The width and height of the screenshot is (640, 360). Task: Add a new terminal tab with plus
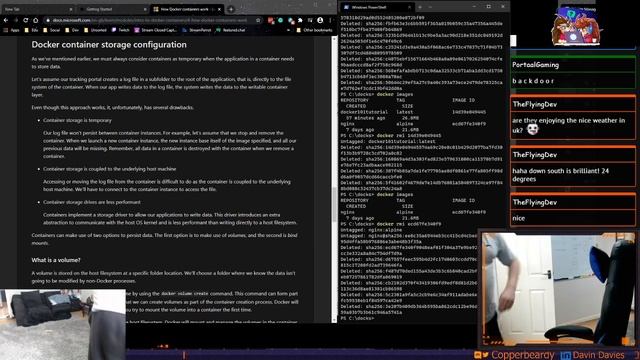coord(420,7)
